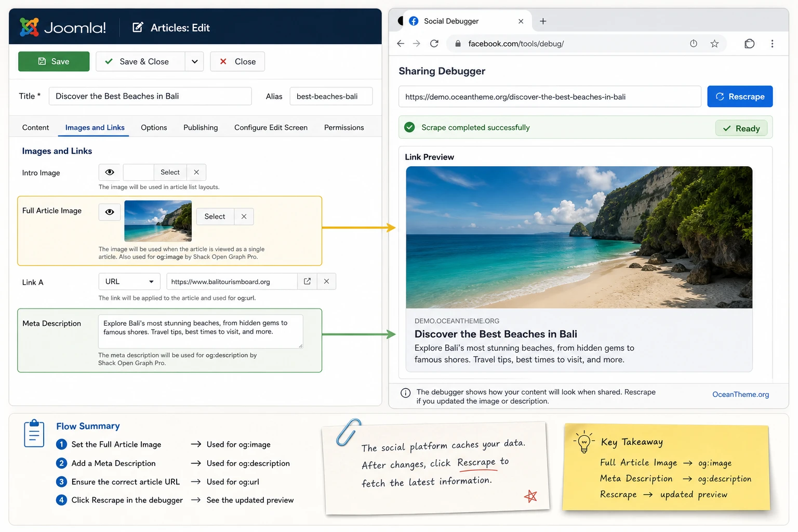The image size is (798, 532).
Task: Click the Full Article Image beach thumbnail
Action: (x=158, y=221)
